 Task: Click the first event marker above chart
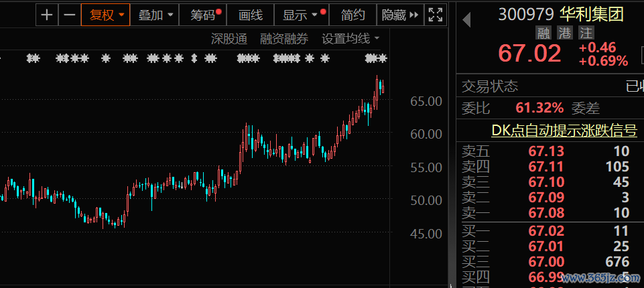[32, 59]
